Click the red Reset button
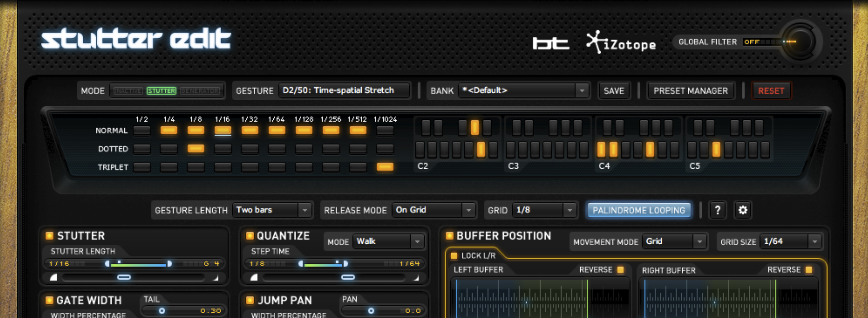868x318 pixels. point(771,91)
